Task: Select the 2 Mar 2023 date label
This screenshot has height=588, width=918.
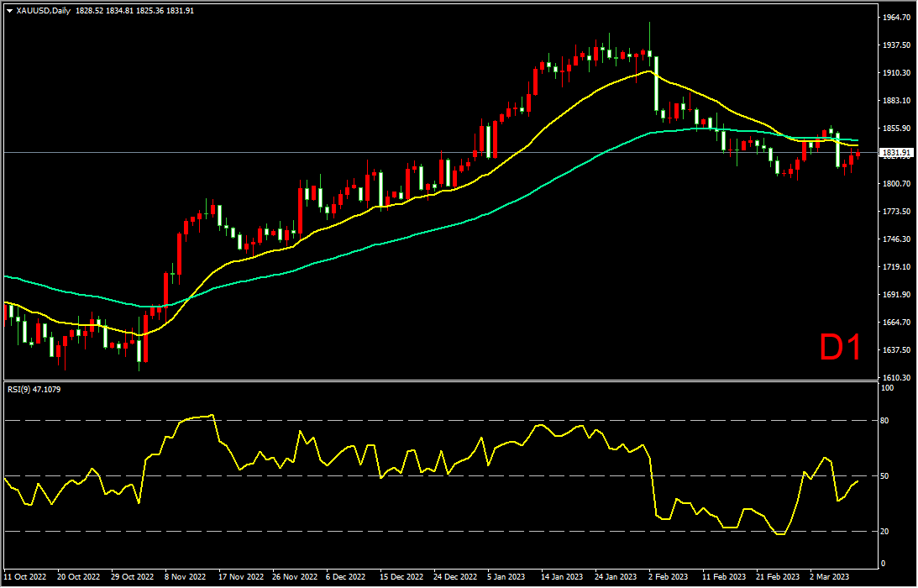Action: pos(831,578)
